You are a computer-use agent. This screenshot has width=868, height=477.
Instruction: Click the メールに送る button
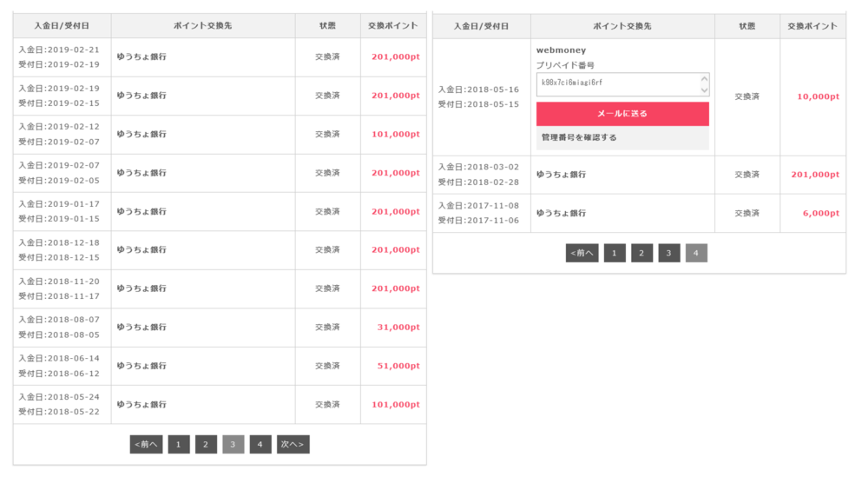click(x=622, y=114)
